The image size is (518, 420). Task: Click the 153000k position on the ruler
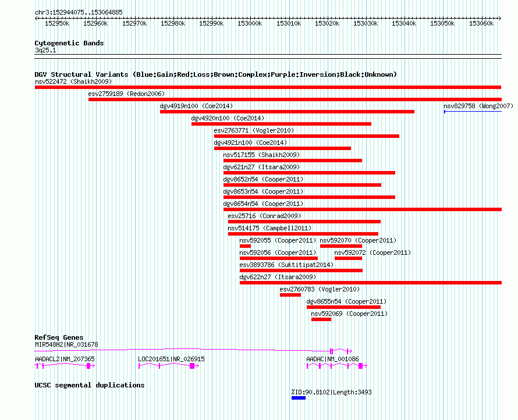[250, 23]
